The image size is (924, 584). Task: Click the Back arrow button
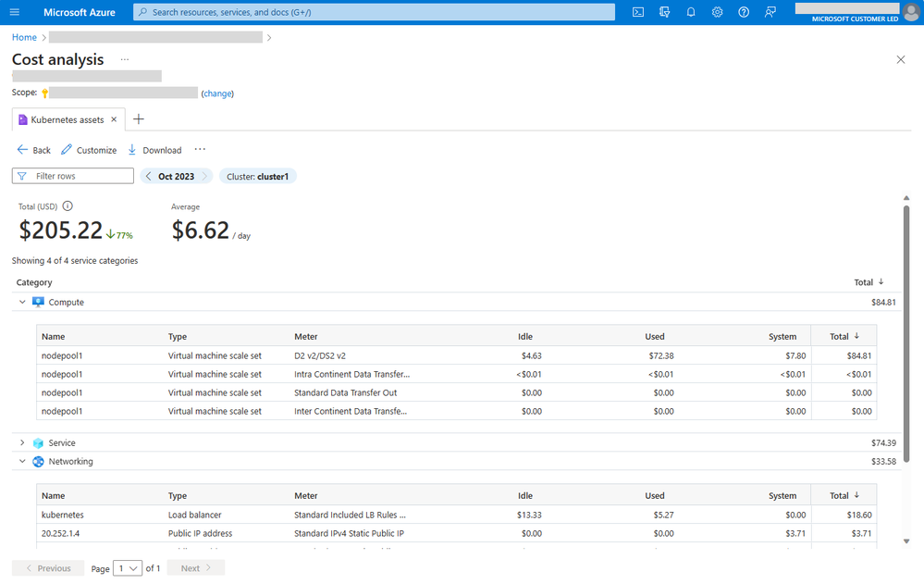click(33, 150)
